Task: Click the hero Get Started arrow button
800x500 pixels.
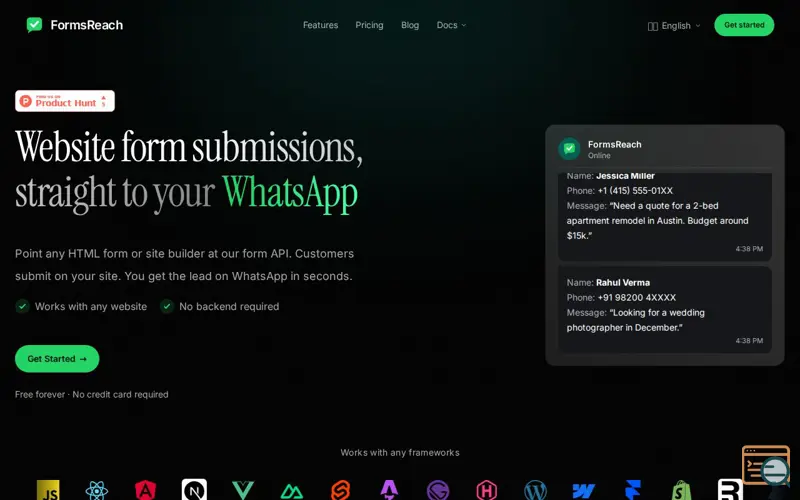Action: tap(57, 359)
